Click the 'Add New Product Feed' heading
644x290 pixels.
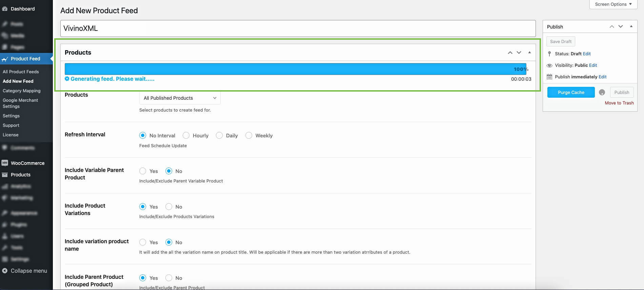pyautogui.click(x=99, y=11)
